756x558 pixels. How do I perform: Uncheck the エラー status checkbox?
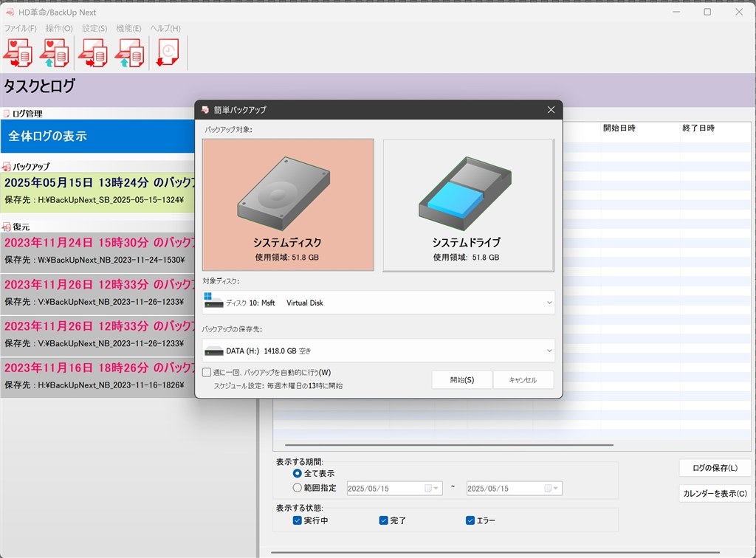(470, 520)
